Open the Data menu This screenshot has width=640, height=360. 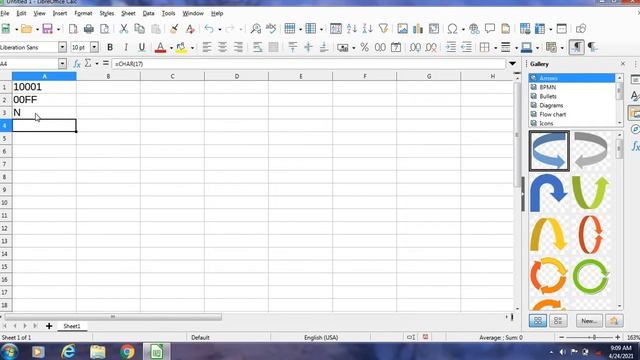148,13
